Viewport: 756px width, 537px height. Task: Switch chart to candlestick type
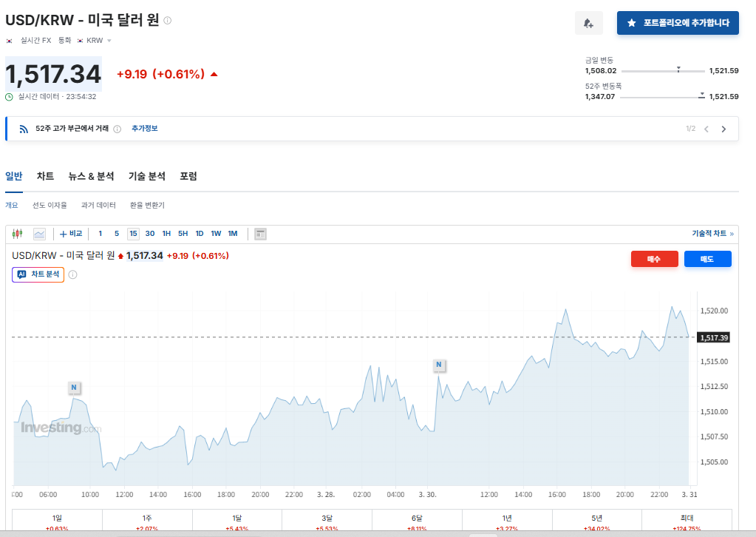click(x=17, y=234)
